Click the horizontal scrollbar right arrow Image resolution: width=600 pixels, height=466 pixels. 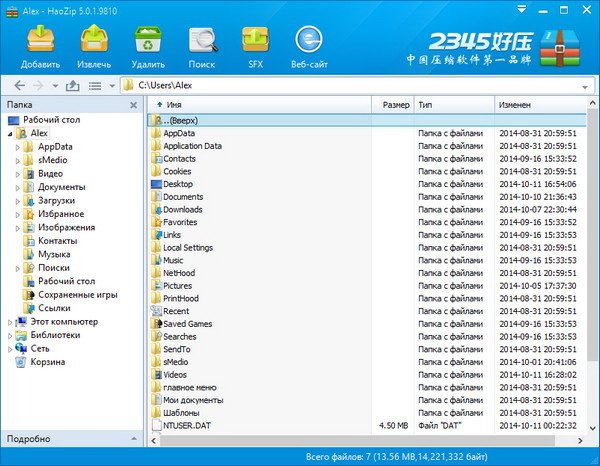(580, 440)
